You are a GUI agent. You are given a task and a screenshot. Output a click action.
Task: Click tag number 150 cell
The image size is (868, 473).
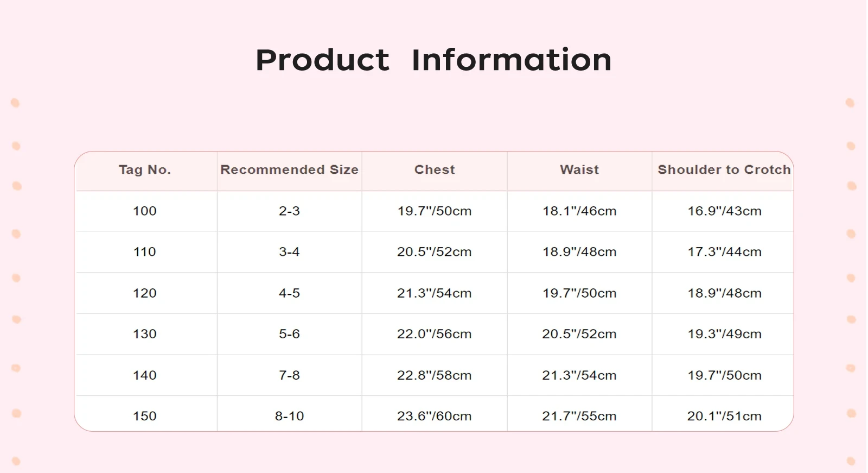[x=145, y=416]
